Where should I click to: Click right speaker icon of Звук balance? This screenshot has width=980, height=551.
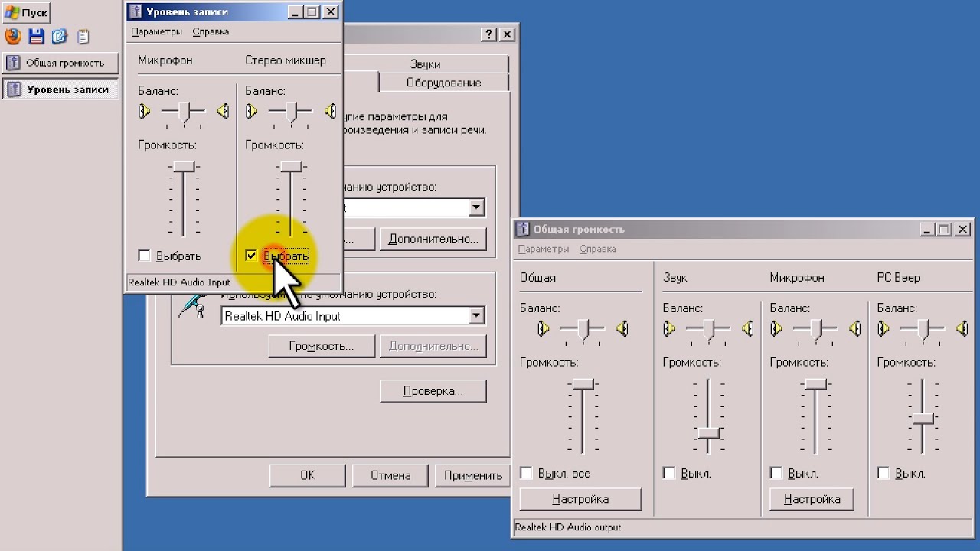click(748, 329)
